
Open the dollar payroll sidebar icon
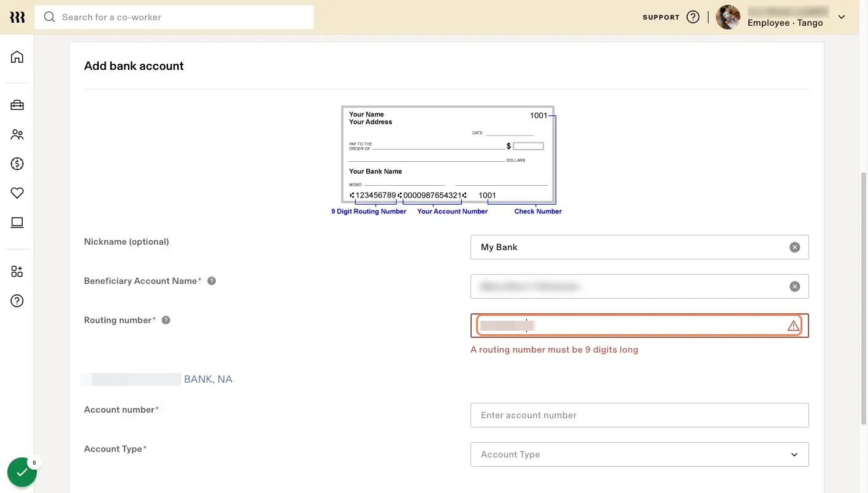tap(17, 164)
